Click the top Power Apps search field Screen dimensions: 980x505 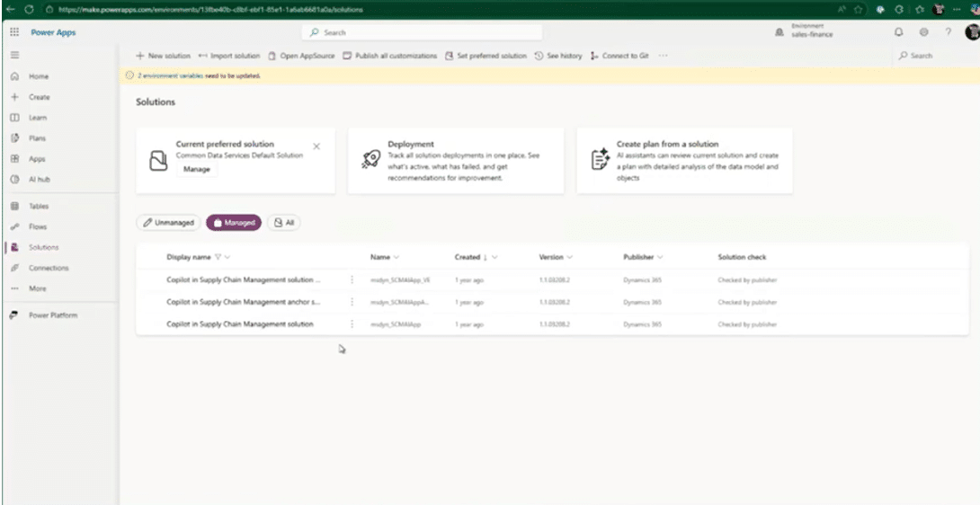point(422,31)
